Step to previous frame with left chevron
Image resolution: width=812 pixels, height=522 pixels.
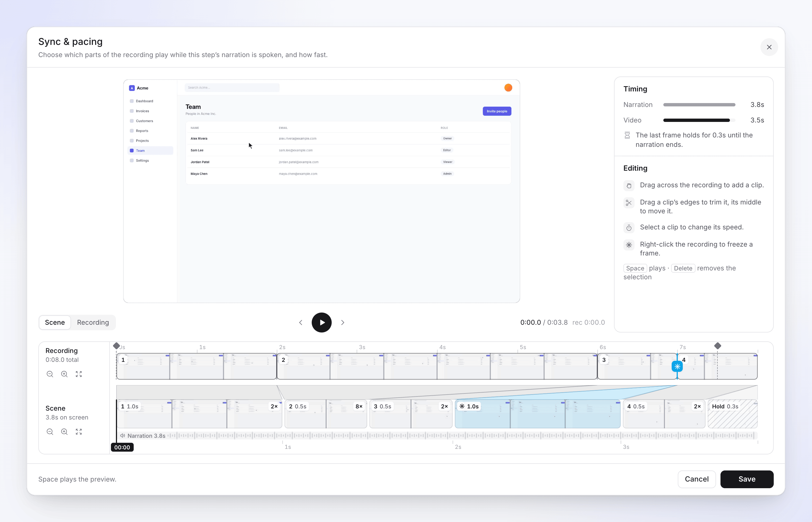[301, 322]
